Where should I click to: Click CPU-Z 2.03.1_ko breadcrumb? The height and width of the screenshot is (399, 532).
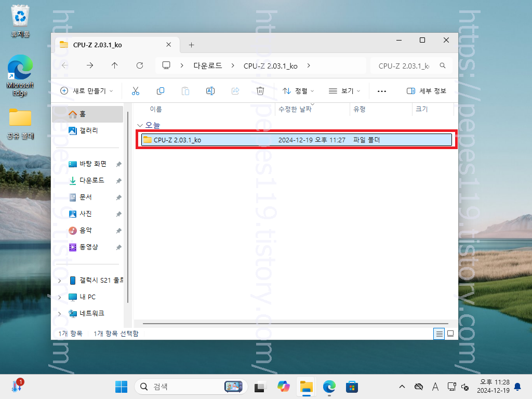coord(270,65)
